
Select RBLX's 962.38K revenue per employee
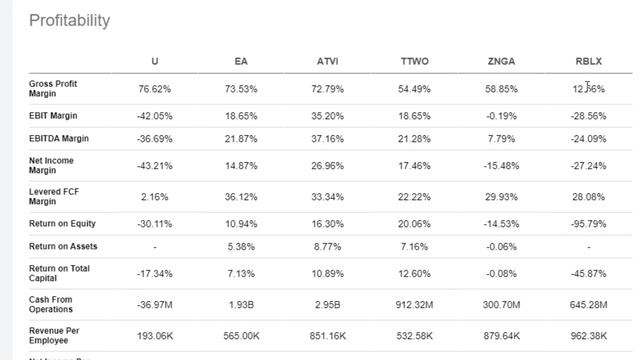[589, 336]
